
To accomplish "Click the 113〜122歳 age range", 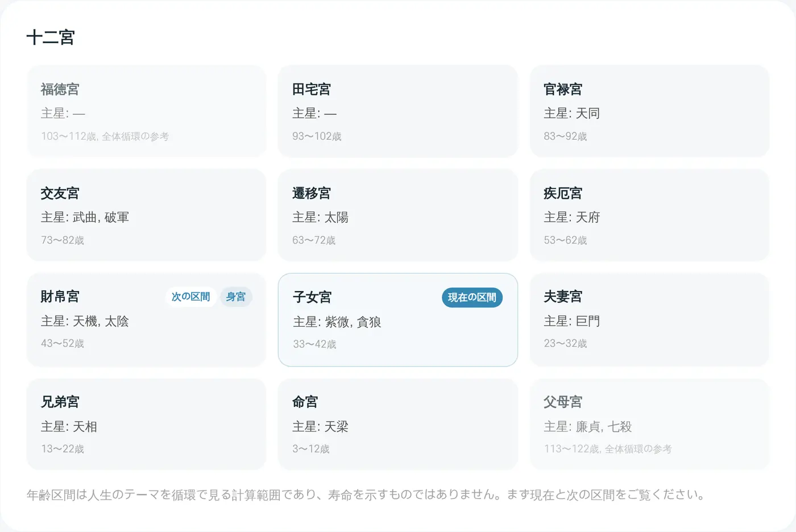I will coord(571,449).
